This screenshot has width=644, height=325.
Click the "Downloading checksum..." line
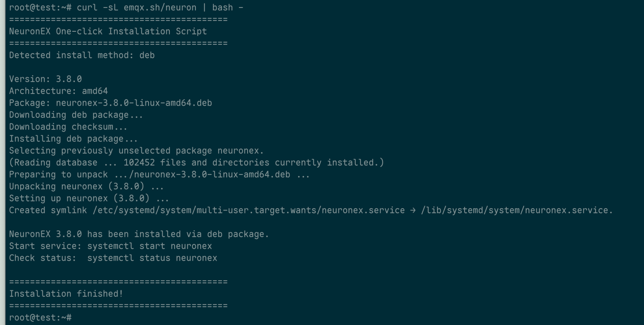(68, 127)
